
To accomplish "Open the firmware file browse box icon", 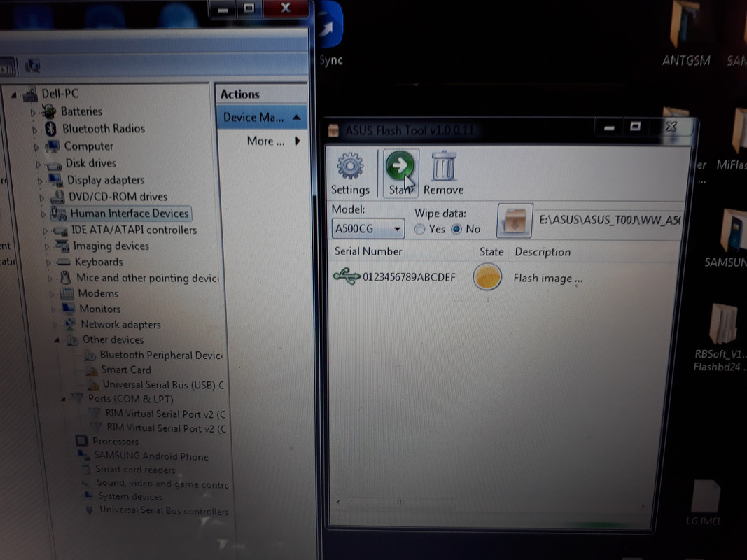I will pyautogui.click(x=515, y=221).
